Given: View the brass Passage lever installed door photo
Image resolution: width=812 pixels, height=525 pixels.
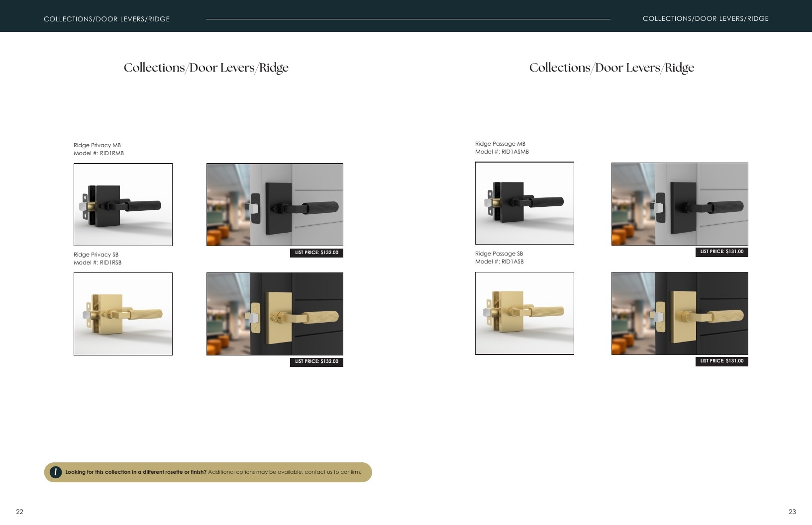Looking at the screenshot, I should pos(680,313).
